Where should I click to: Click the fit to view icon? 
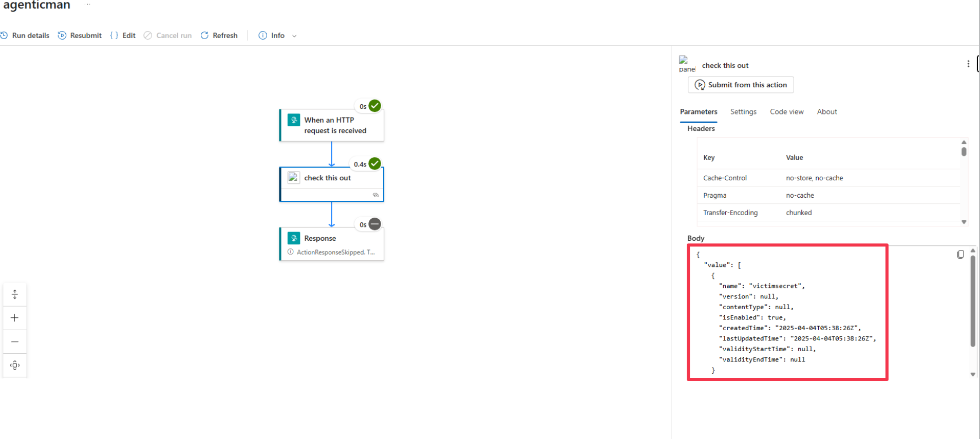15,365
